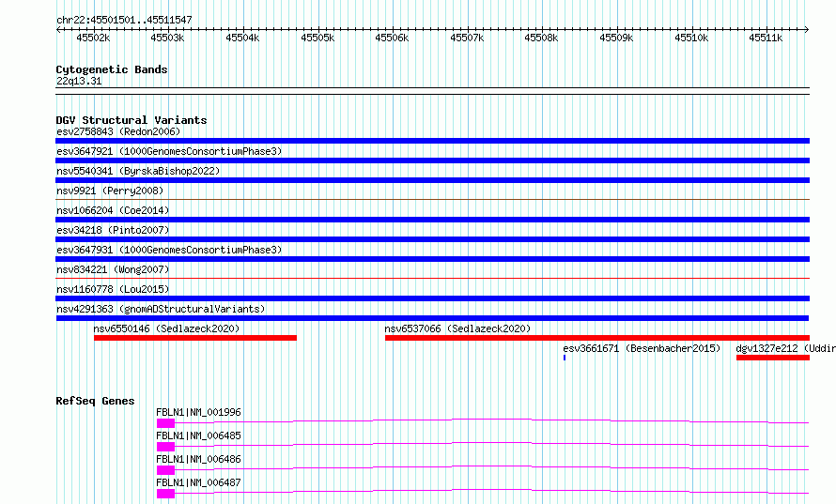
Task: Click the 45510k ruler position
Action: click(x=691, y=38)
